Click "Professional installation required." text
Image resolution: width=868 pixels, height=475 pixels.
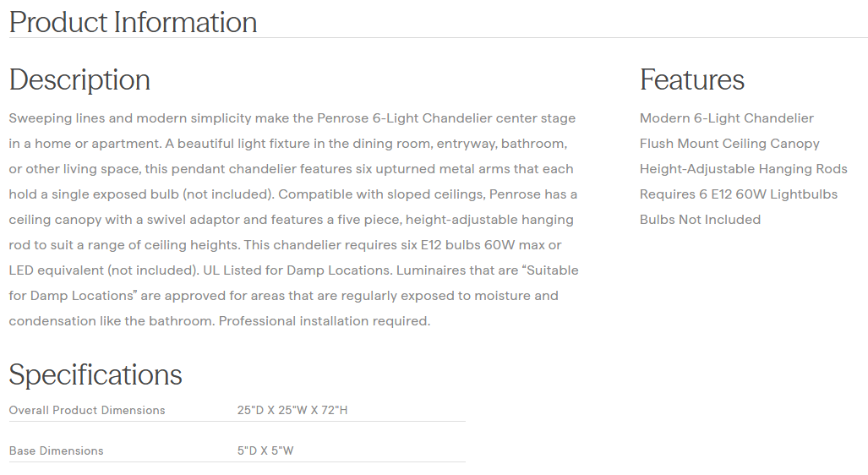(x=325, y=321)
